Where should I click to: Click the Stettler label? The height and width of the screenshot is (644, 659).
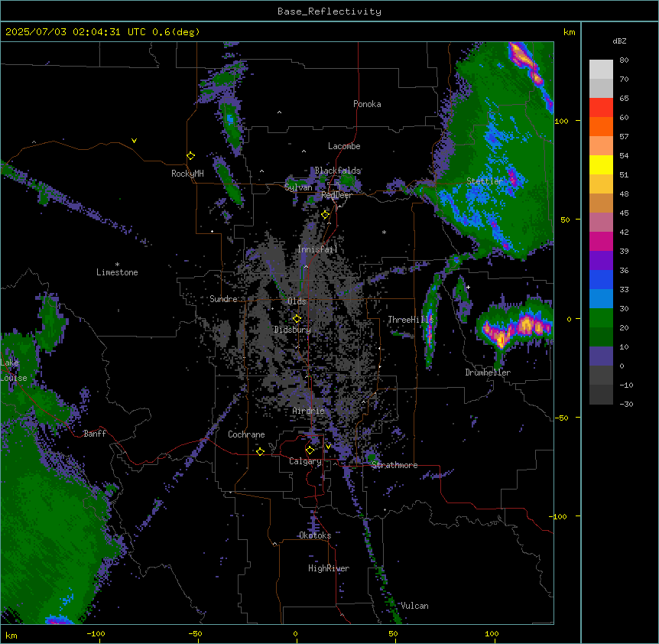[x=485, y=181]
